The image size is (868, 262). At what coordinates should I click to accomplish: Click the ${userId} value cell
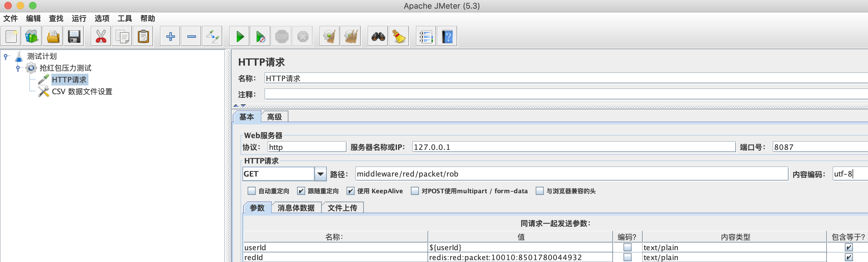[x=520, y=247]
